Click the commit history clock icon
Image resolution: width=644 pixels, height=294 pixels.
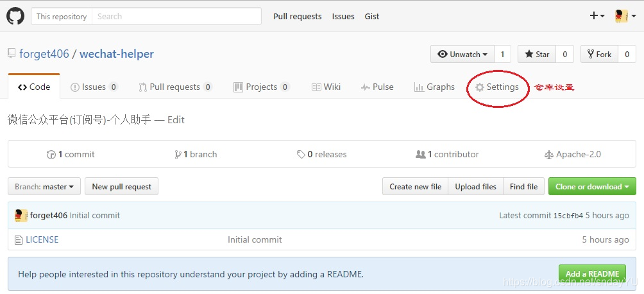[51, 155]
